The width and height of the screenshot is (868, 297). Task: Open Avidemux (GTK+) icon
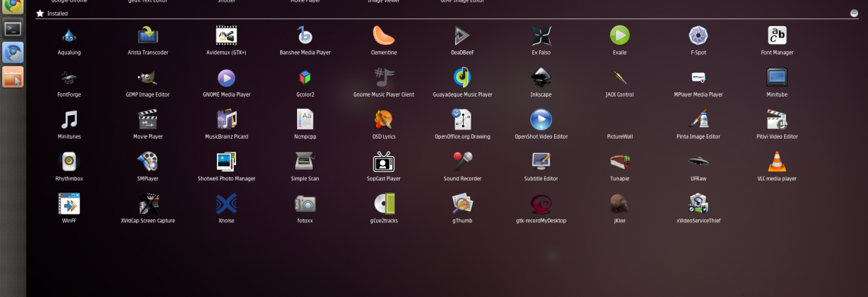point(226,36)
